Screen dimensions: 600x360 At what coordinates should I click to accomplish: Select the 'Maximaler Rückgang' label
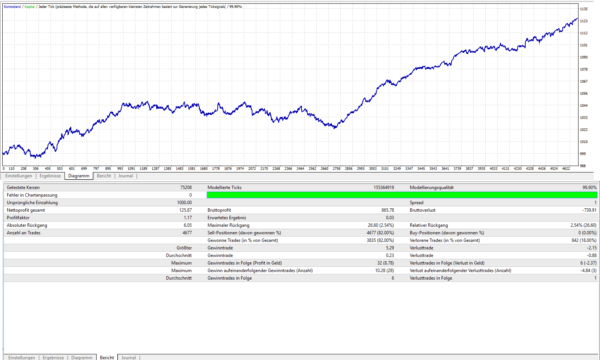point(228,225)
